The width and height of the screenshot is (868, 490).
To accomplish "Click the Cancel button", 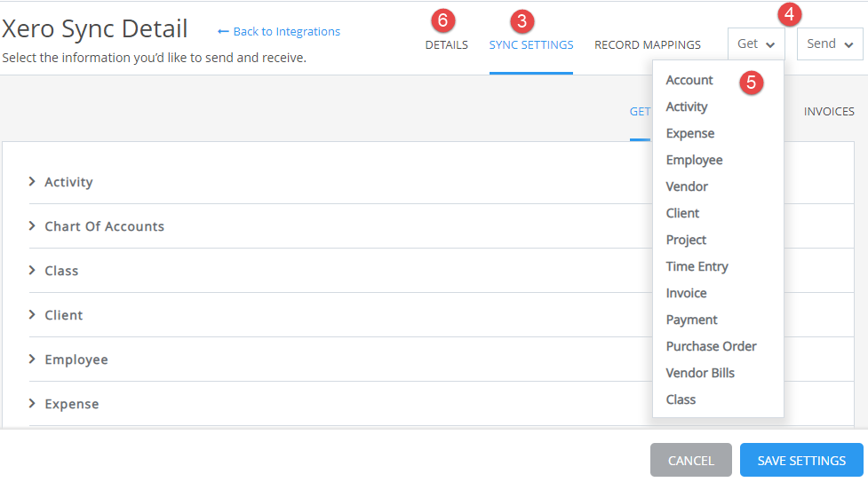I will (x=691, y=460).
